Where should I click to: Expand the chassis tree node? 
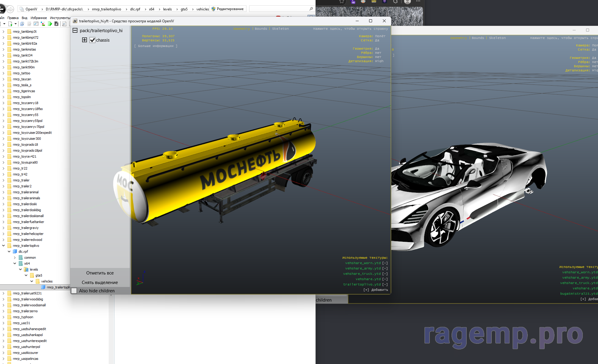tap(85, 40)
